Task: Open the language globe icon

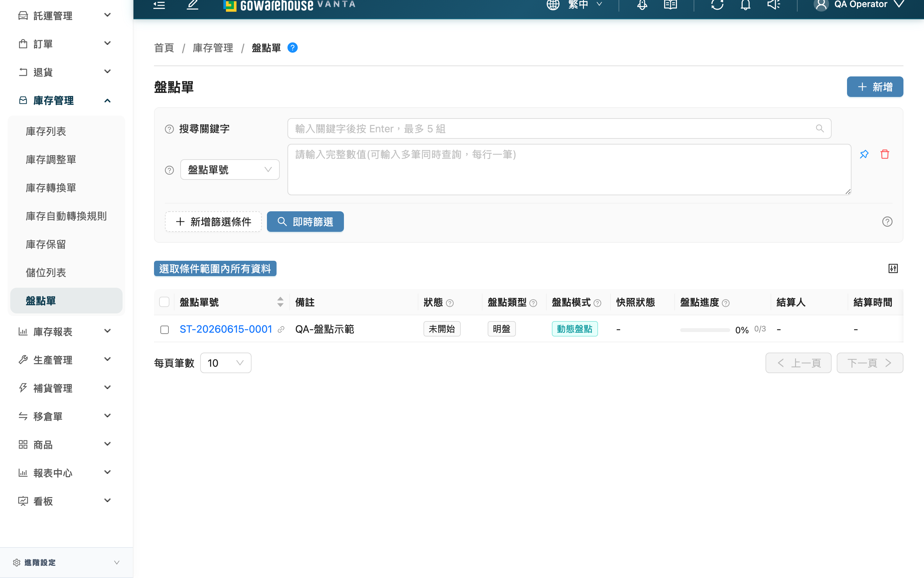Action: click(552, 4)
